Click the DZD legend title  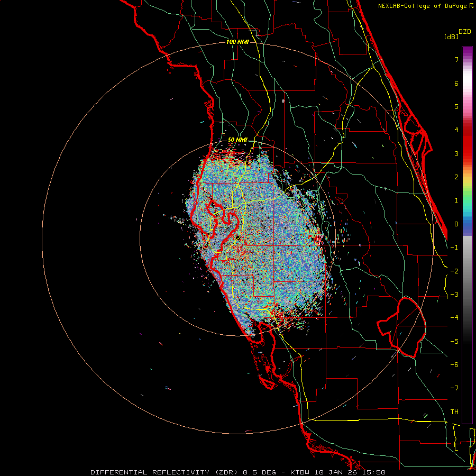pos(465,32)
